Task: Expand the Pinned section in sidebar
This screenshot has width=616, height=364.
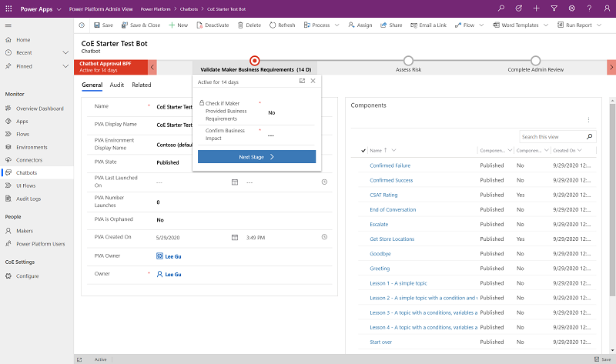Action: [x=65, y=66]
